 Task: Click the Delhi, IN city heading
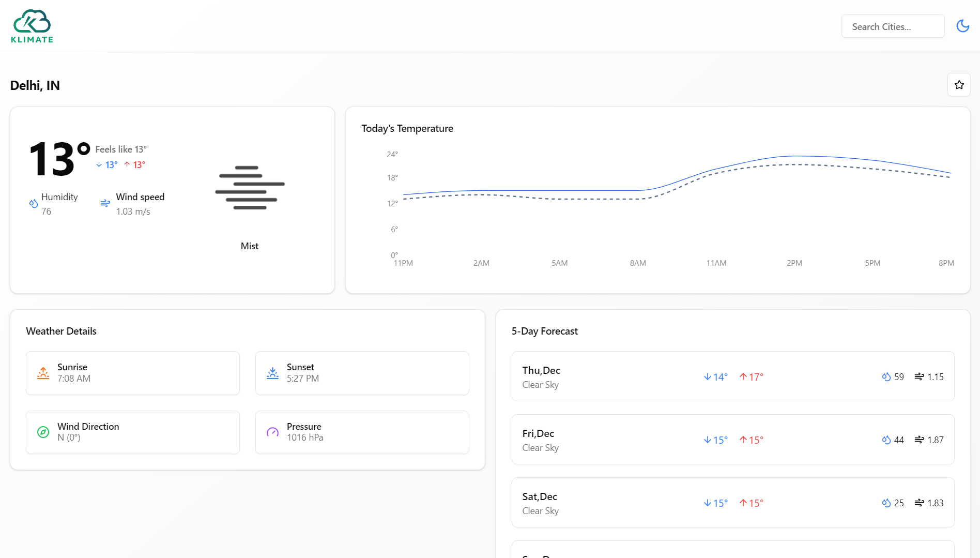(35, 85)
